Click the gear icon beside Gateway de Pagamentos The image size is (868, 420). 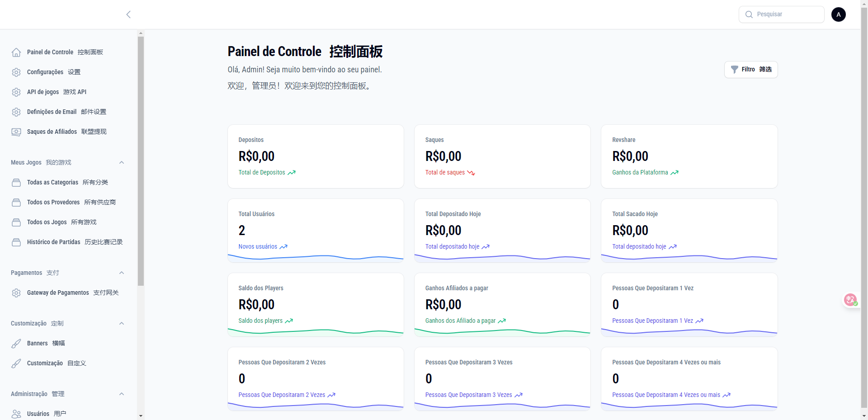(16, 293)
